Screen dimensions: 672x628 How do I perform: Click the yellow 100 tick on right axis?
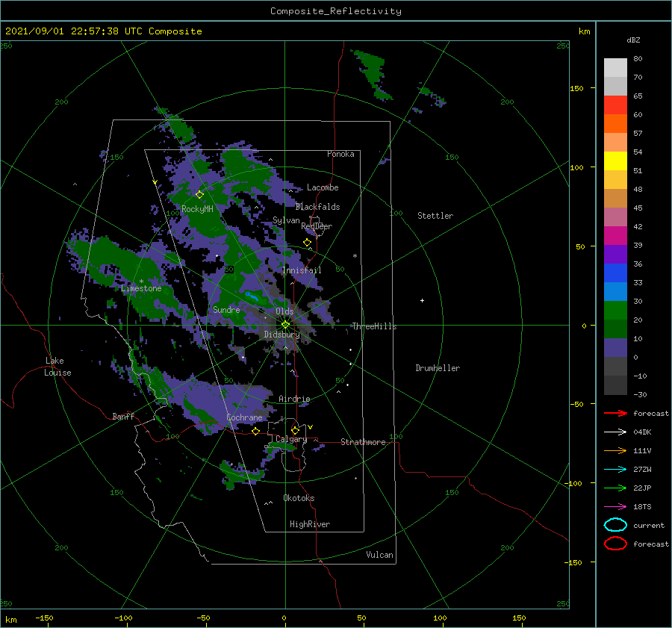coord(577,167)
